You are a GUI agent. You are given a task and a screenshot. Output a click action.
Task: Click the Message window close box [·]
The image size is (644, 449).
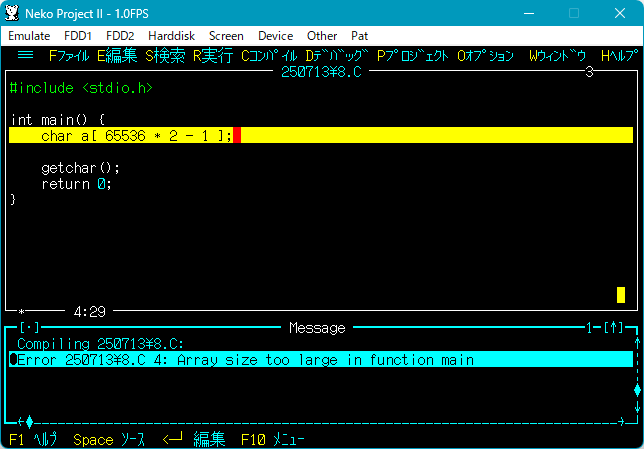tap(29, 328)
